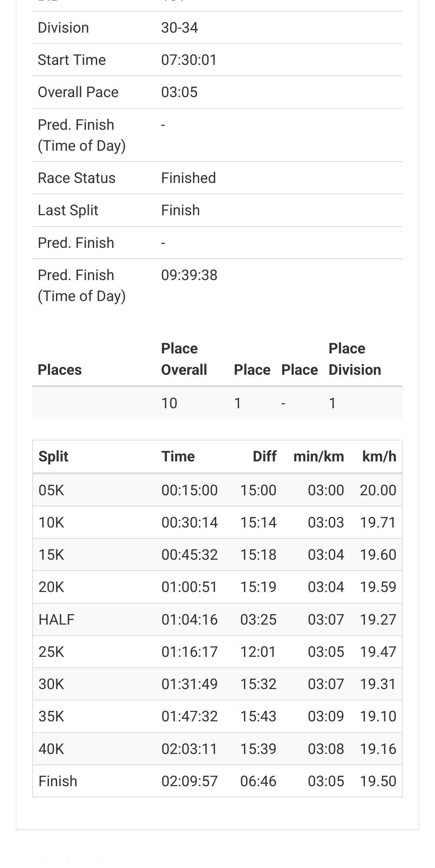
Task: Select the overall place value 10
Action: pyautogui.click(x=169, y=403)
